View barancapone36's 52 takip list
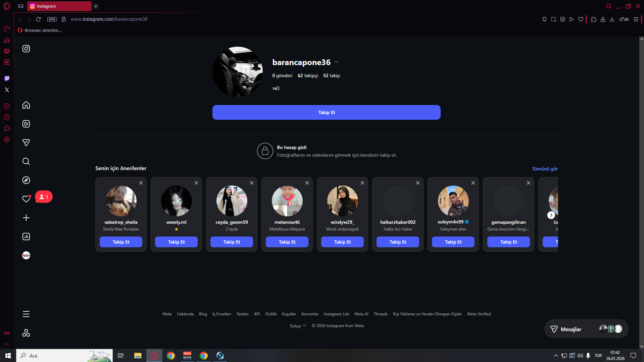 pos(332,75)
